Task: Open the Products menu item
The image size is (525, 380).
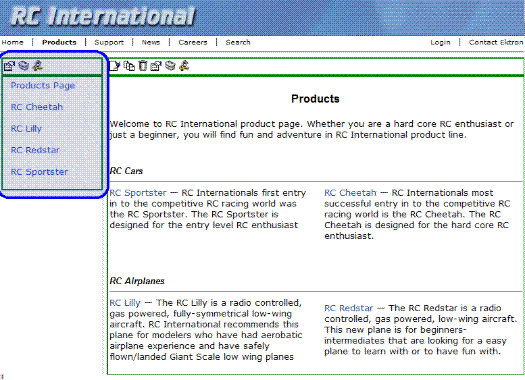Action: [x=59, y=43]
